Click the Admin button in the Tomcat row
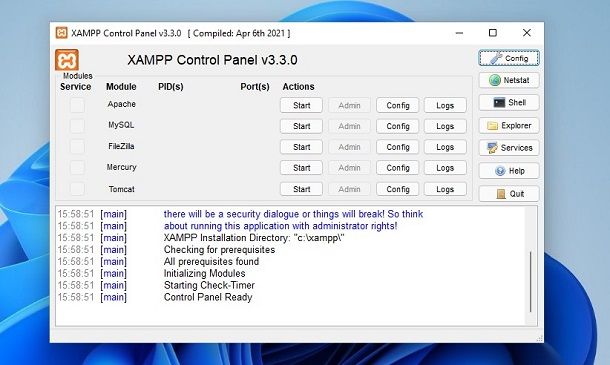The width and height of the screenshot is (610, 365). pyautogui.click(x=349, y=189)
